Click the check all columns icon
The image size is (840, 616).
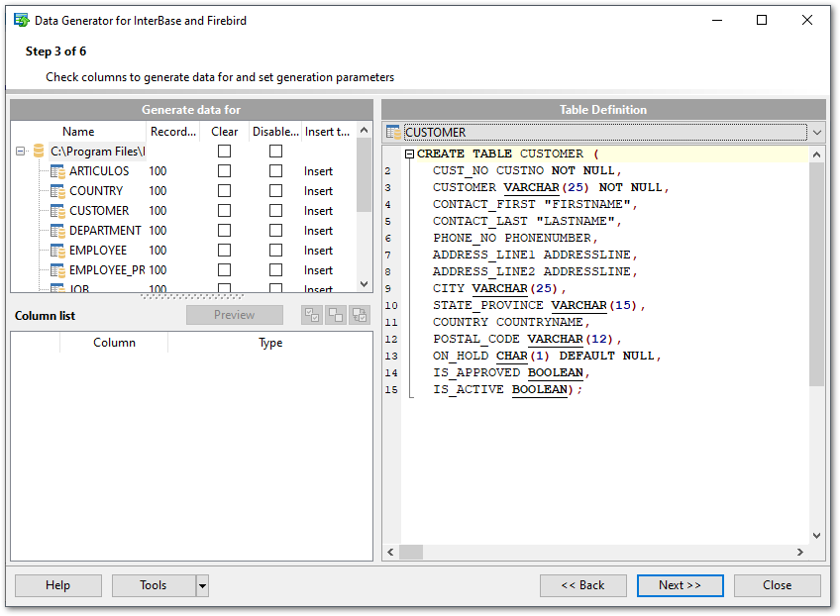click(312, 315)
